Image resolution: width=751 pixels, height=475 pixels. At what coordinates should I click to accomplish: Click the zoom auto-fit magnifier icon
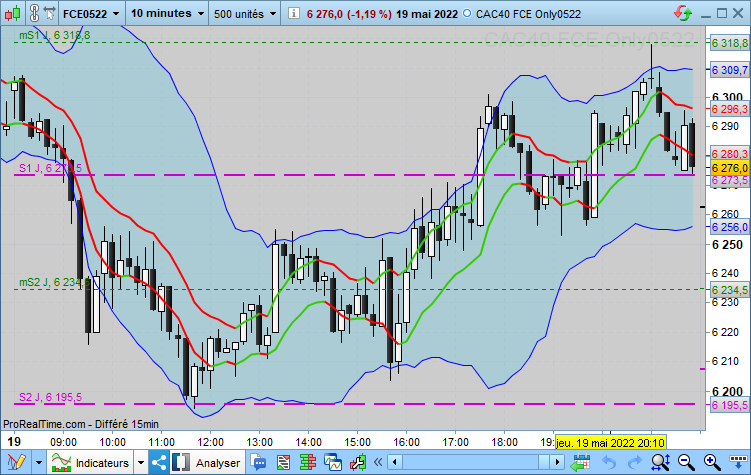click(660, 462)
